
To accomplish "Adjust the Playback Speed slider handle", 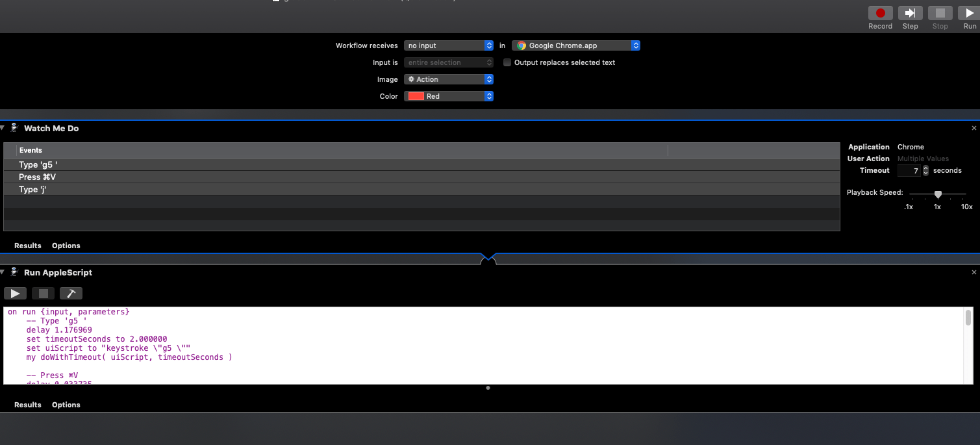I will click(938, 194).
